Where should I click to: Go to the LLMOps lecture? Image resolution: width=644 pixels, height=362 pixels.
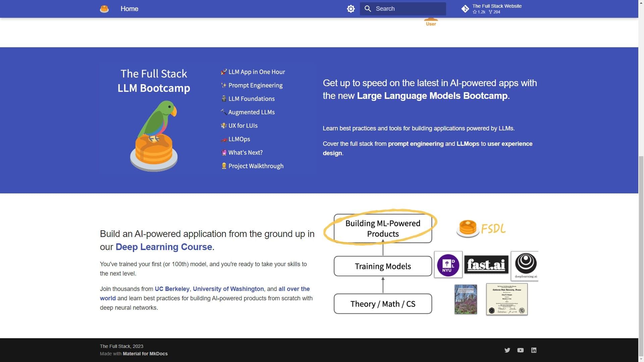point(239,139)
